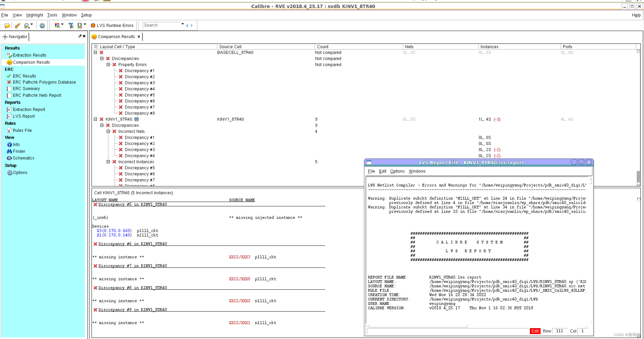
Task: Collapse the Incorrect Nets branch
Action: pos(108,131)
